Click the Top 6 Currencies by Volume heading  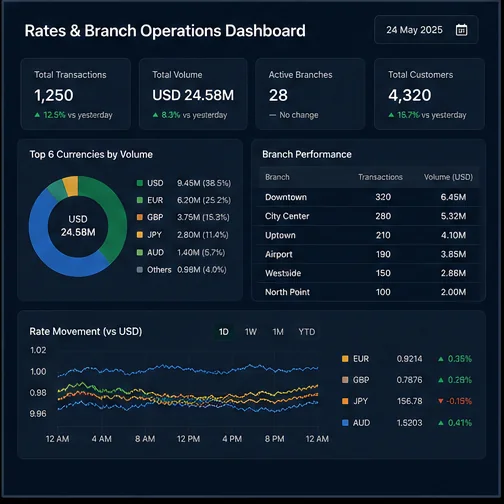(91, 154)
